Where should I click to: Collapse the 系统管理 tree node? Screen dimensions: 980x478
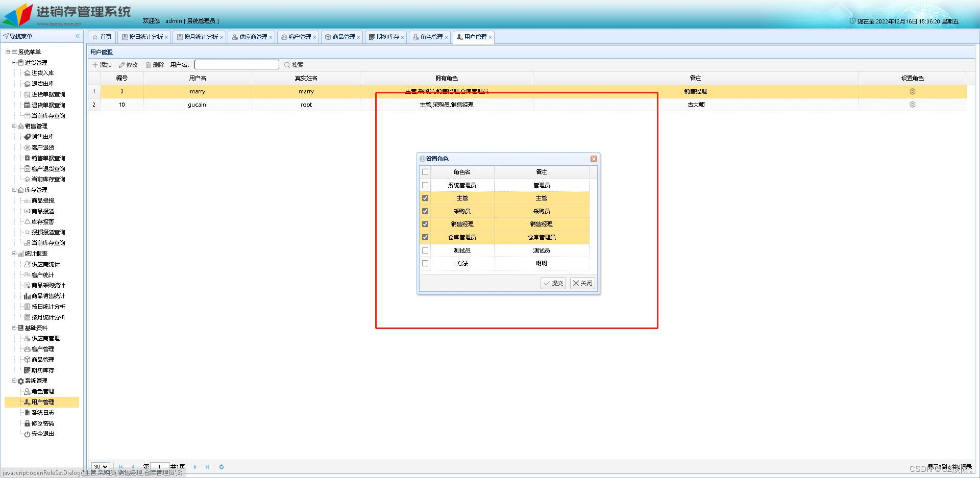coord(14,381)
